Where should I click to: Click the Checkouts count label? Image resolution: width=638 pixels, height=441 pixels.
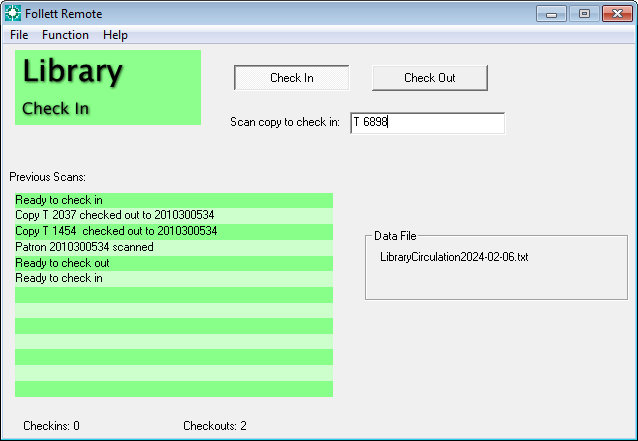214,426
